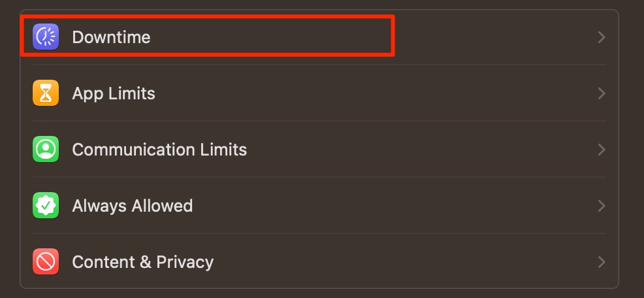Click the purple Downtime clock icon
Screen dimensions: 644x298
coord(46,37)
